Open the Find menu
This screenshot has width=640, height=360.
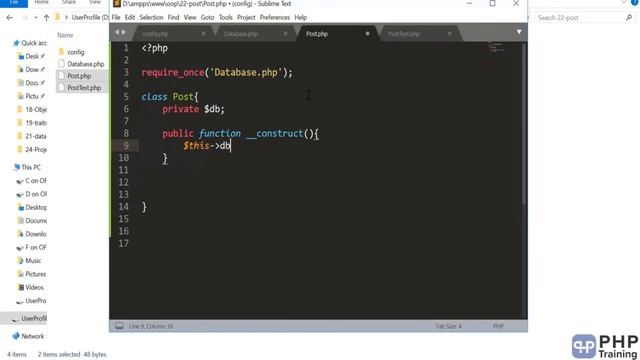(x=173, y=18)
